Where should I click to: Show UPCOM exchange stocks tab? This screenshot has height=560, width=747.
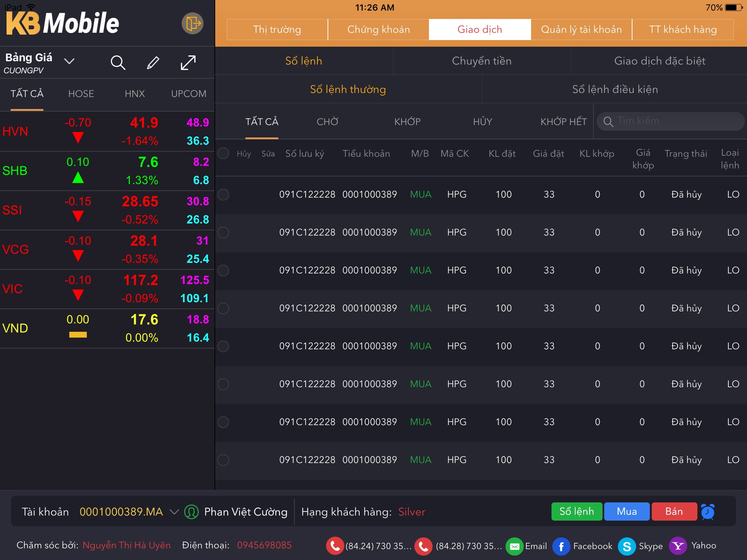(189, 94)
